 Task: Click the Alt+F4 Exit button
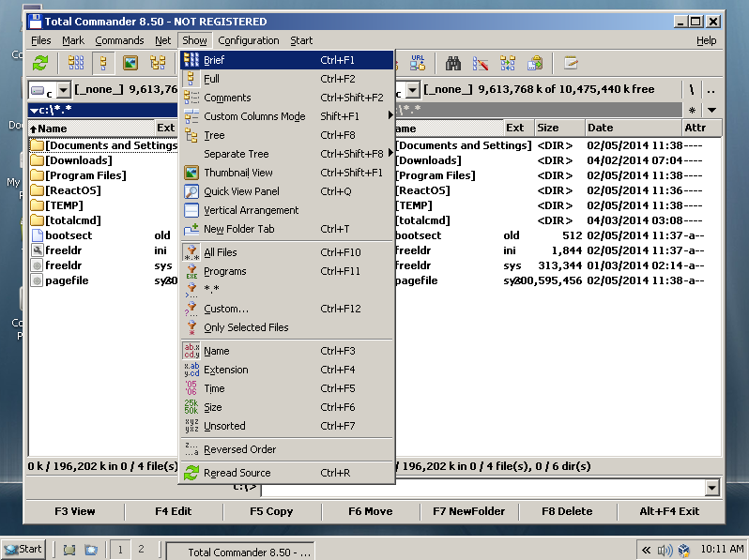(x=669, y=511)
